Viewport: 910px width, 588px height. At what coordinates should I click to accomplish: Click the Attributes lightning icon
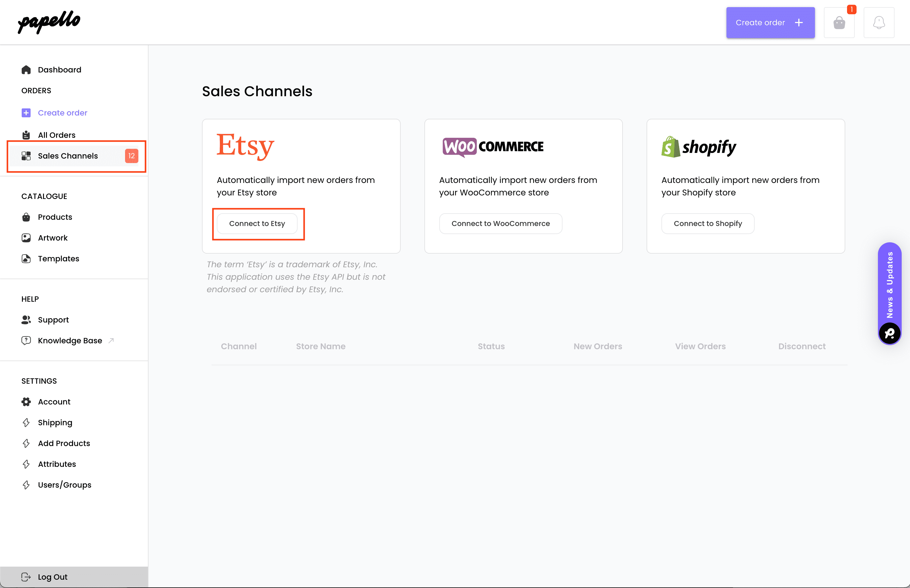point(26,464)
